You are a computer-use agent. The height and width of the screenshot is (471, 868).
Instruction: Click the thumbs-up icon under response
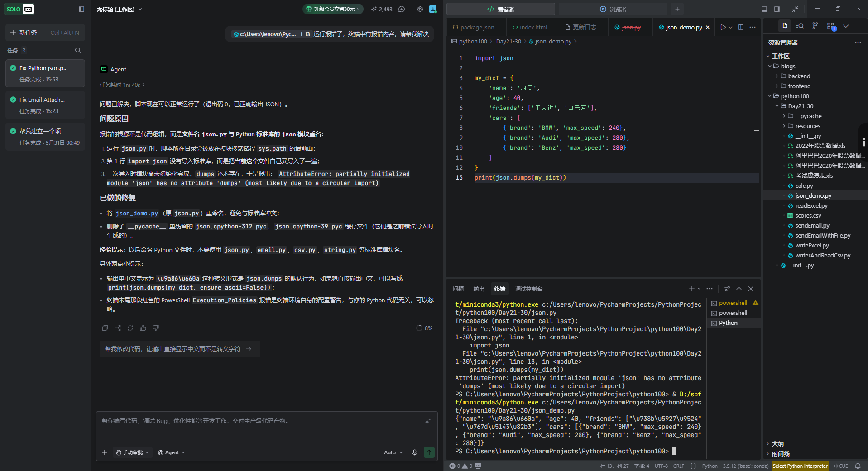coord(143,328)
